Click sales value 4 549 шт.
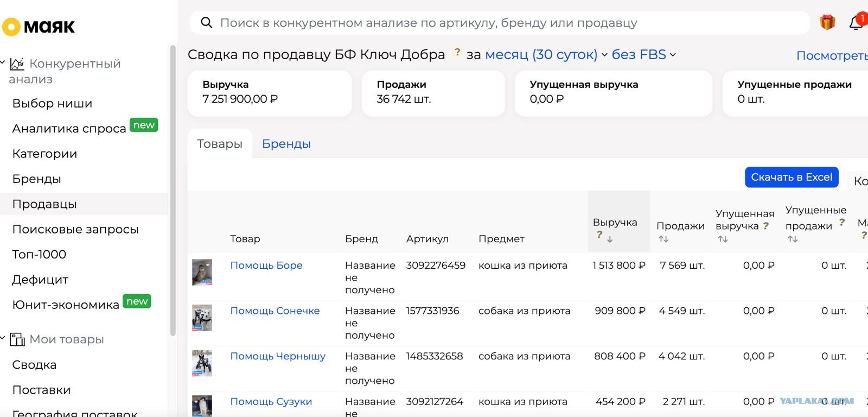 point(682,311)
